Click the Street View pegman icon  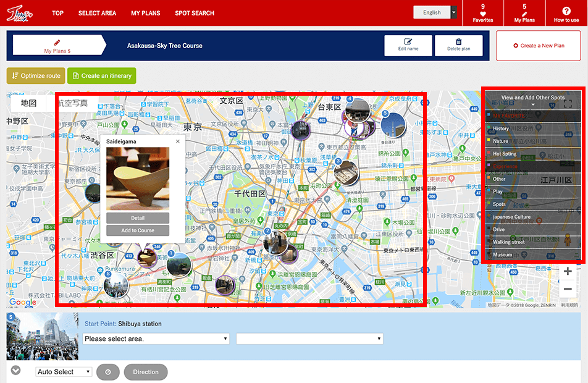tap(568, 240)
